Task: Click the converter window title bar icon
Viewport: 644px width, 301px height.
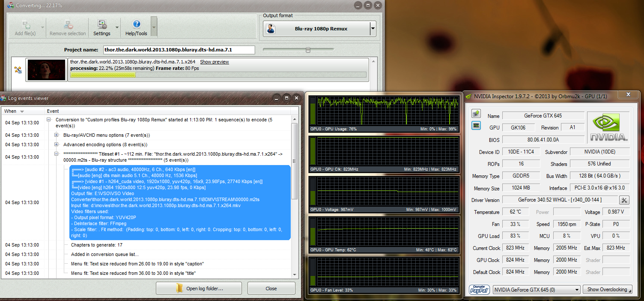Action: click(11, 5)
